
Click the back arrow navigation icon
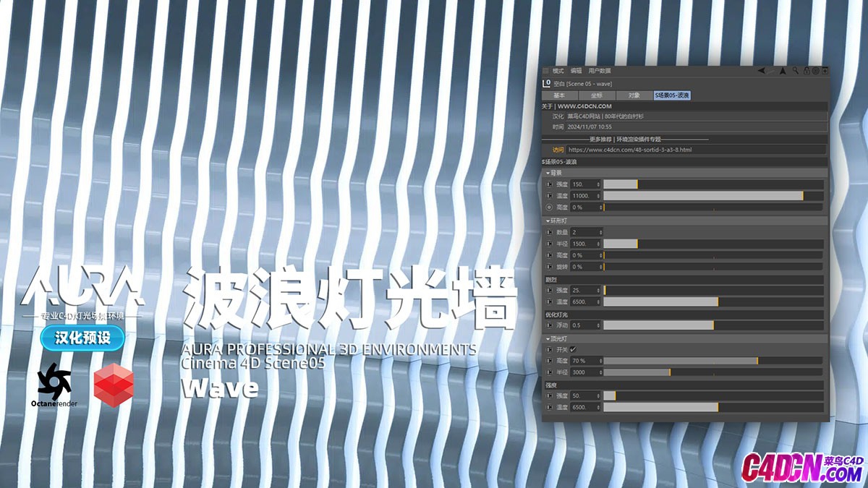pyautogui.click(x=762, y=71)
